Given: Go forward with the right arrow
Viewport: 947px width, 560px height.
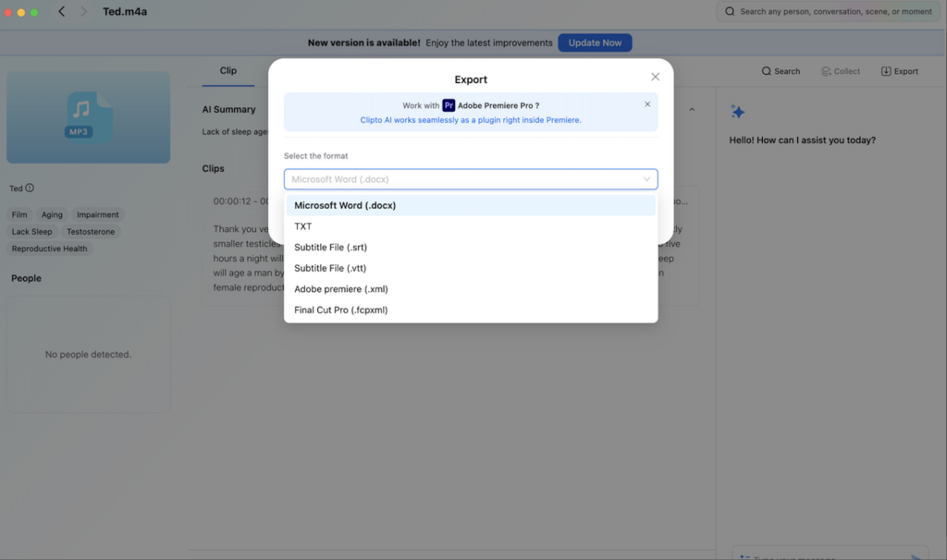Looking at the screenshot, I should [x=83, y=11].
